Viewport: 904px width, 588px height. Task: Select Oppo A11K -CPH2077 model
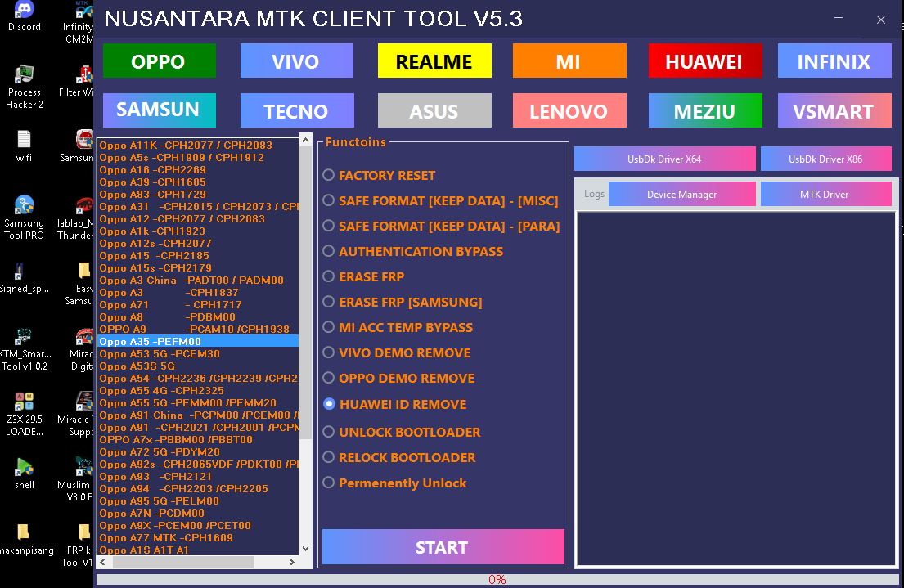(x=198, y=146)
